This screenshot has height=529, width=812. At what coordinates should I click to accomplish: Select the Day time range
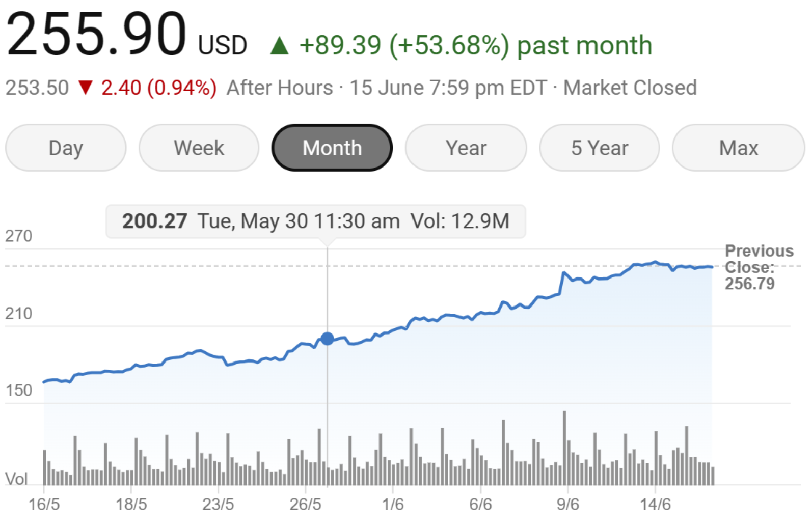coord(65,148)
